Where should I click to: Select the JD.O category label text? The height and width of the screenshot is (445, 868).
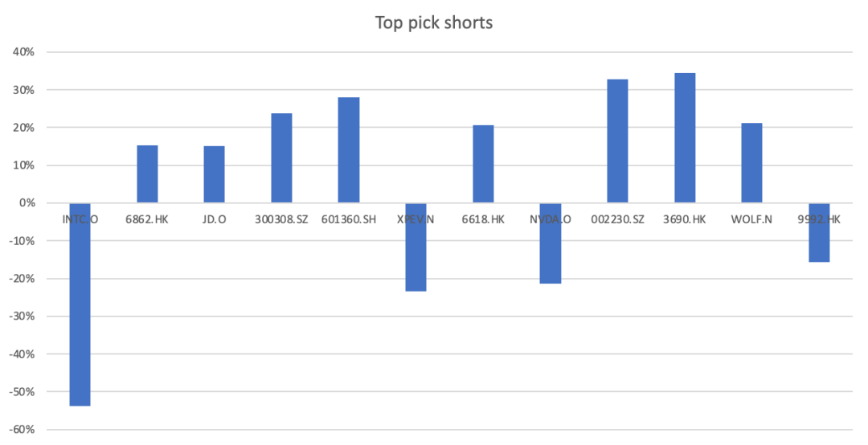coord(215,219)
